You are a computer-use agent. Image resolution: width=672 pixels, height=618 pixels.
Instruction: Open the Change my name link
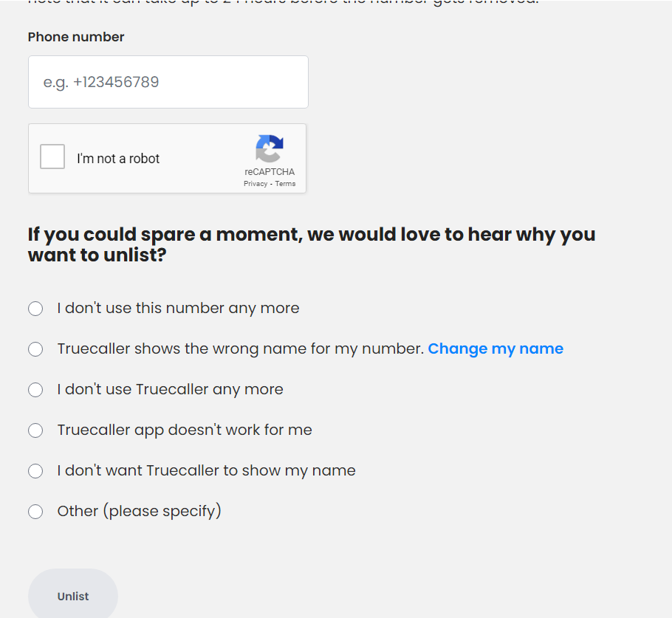(x=496, y=349)
